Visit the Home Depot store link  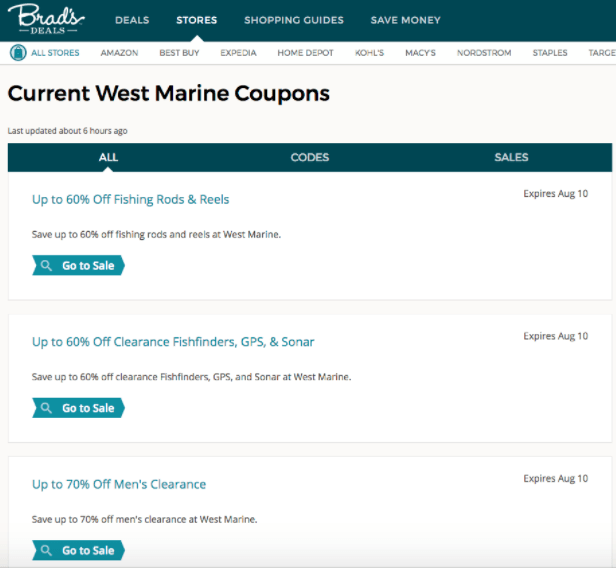(x=304, y=52)
